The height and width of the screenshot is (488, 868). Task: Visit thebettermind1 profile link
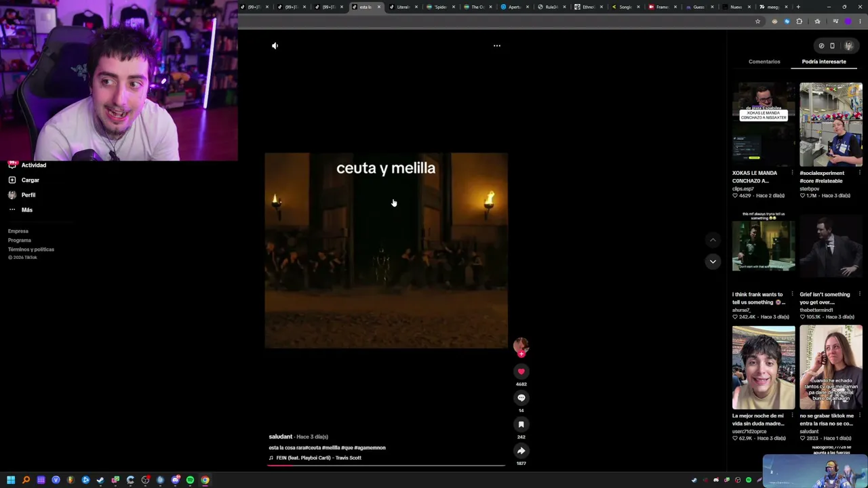[817, 310]
